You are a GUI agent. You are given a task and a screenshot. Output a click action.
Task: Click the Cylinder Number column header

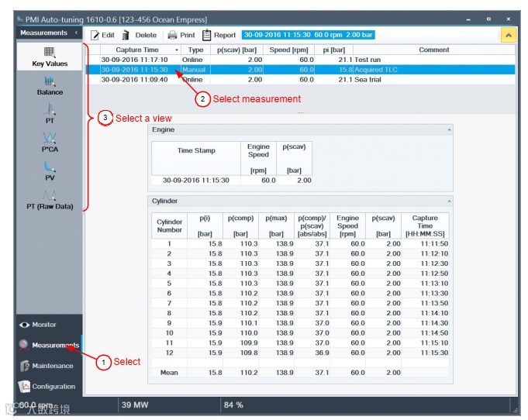(169, 225)
